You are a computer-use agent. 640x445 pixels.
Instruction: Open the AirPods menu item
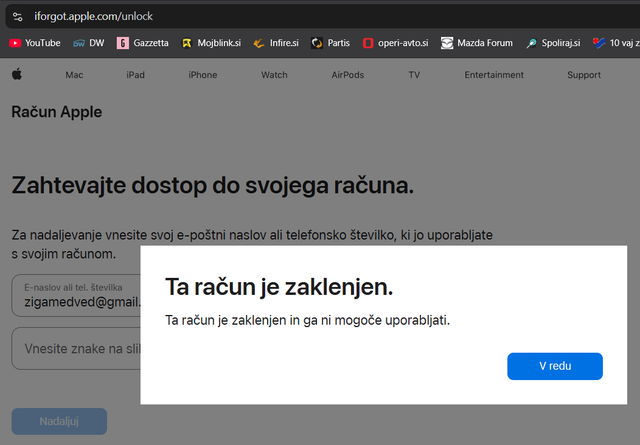pyautogui.click(x=348, y=75)
